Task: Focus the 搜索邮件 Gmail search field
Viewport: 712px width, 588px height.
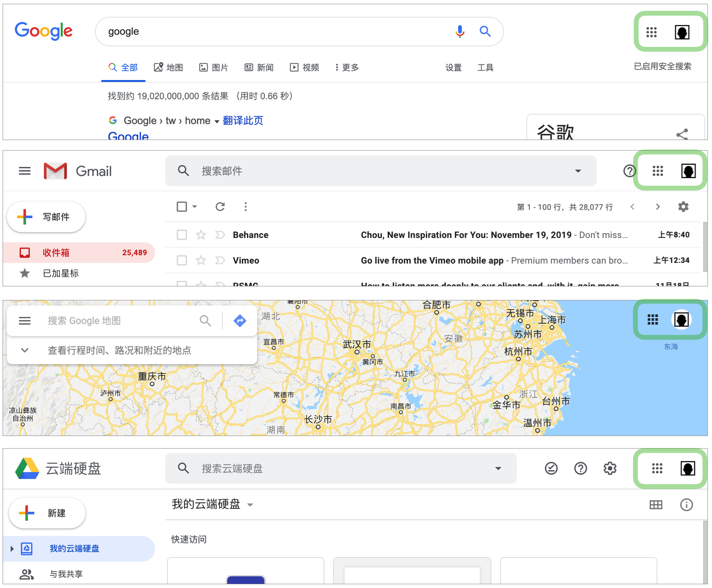Action: coord(381,171)
